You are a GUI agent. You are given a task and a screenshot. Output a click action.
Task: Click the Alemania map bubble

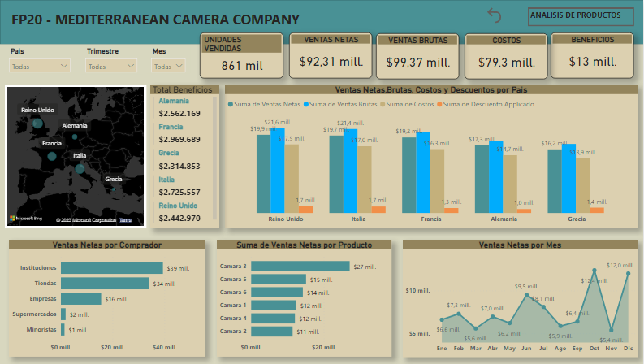[x=75, y=136]
